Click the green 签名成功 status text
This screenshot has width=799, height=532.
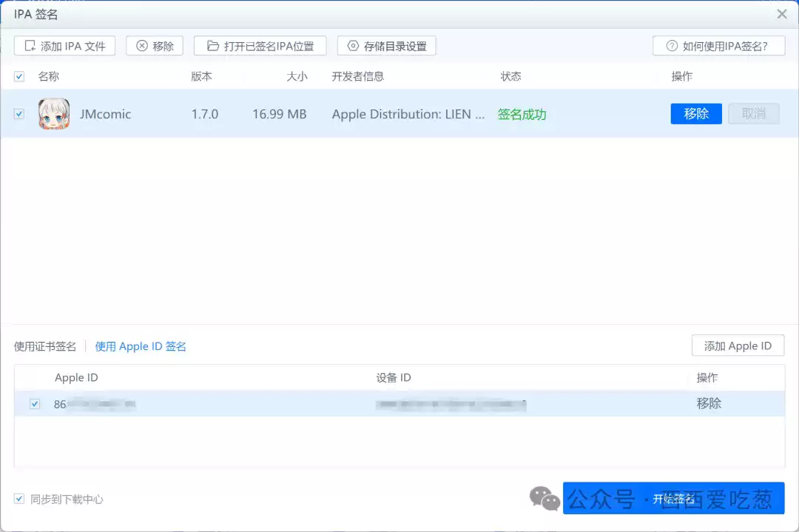(x=522, y=115)
